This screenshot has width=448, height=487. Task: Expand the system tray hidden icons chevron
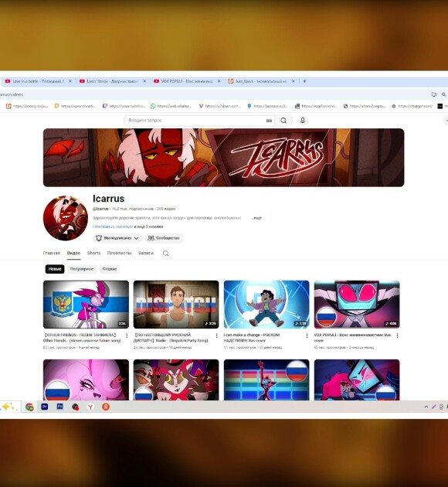tap(426, 407)
